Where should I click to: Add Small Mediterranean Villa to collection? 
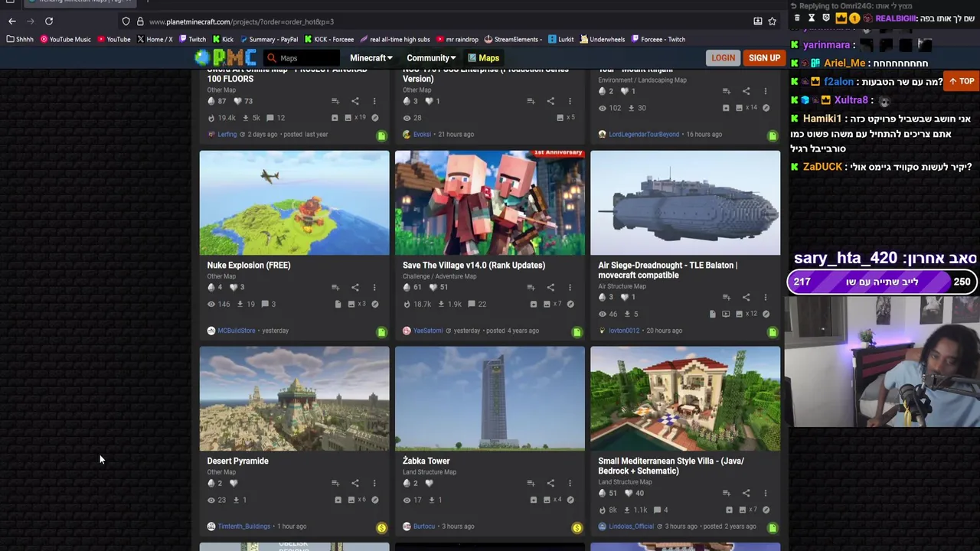pos(727,493)
